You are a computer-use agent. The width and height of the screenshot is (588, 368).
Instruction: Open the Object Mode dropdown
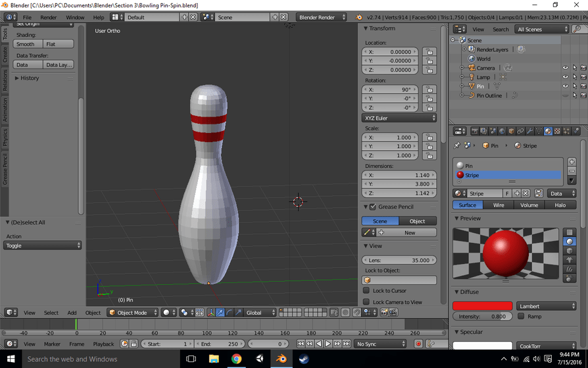(134, 313)
